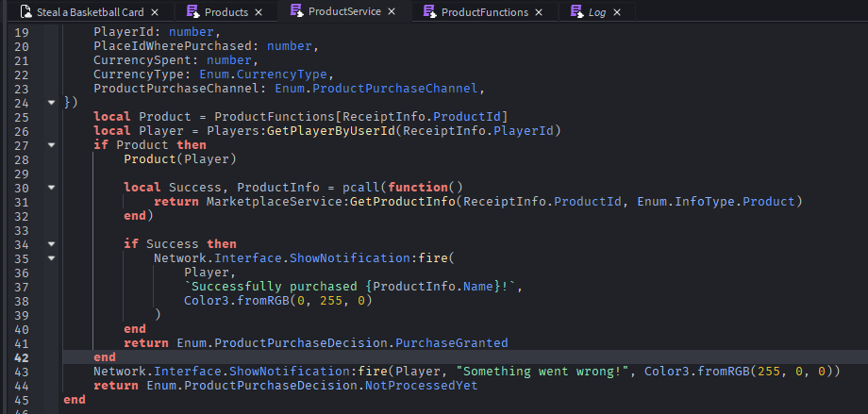868x414 pixels.
Task: Switch to the ProductFunctions script tab
Action: coord(484,11)
